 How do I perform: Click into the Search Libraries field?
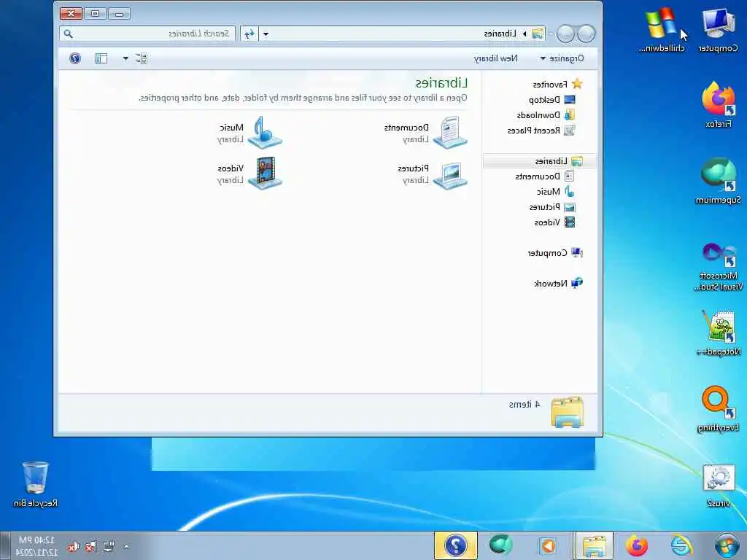click(147, 34)
